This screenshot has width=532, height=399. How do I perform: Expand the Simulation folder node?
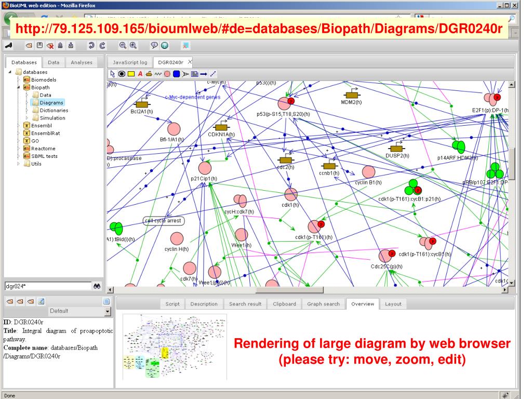point(27,118)
